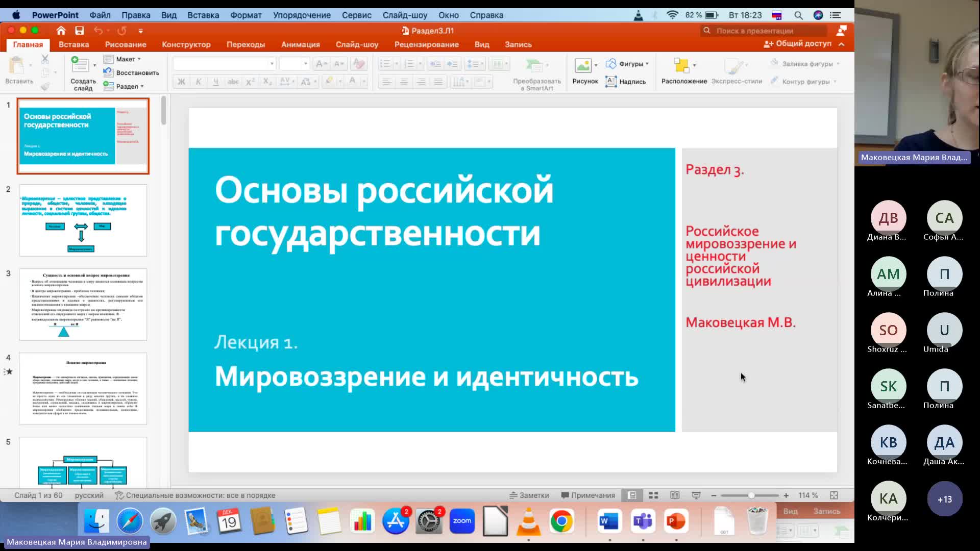The height and width of the screenshot is (551, 980).
Task: Expand the Раздел section dropdown
Action: [124, 86]
